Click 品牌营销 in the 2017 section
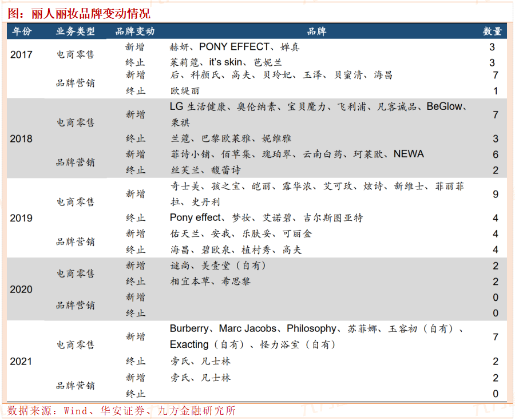 click(x=75, y=83)
